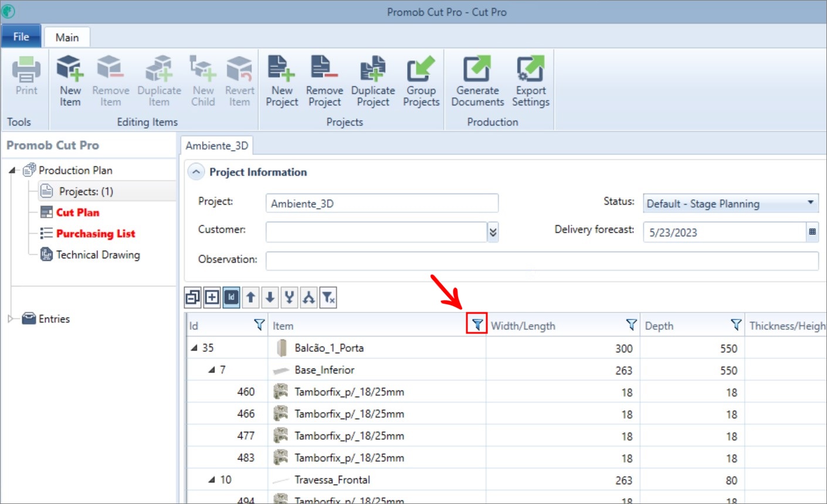827x504 pixels.
Task: Collapse row 35 Balcão_1_Porta
Action: [x=194, y=348]
